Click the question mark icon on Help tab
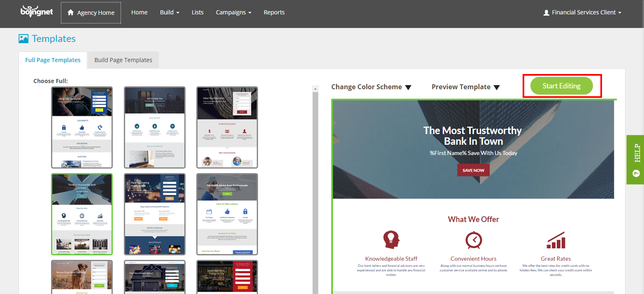The width and height of the screenshot is (644, 294). [637, 173]
